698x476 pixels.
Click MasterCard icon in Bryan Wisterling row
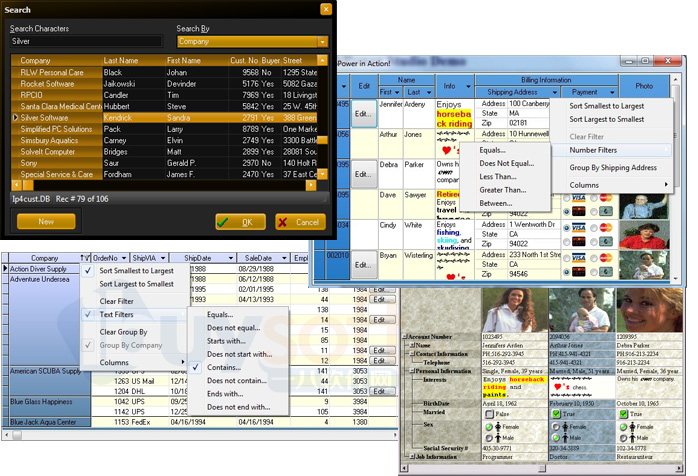(x=606, y=258)
